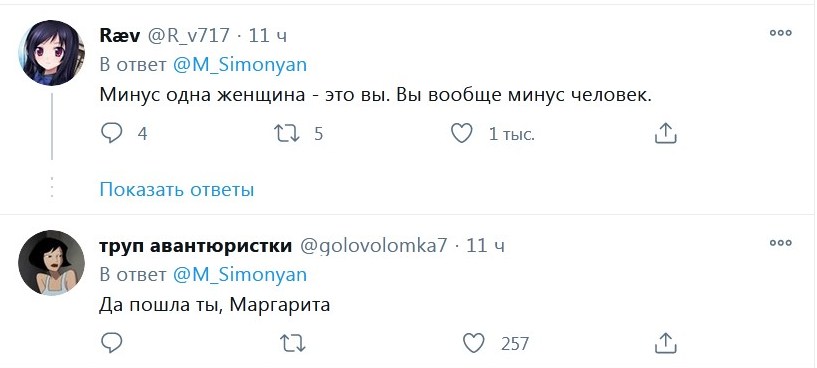Reply to труп авантюристки's tweet
This screenshot has width=817, height=368.
pyautogui.click(x=111, y=343)
